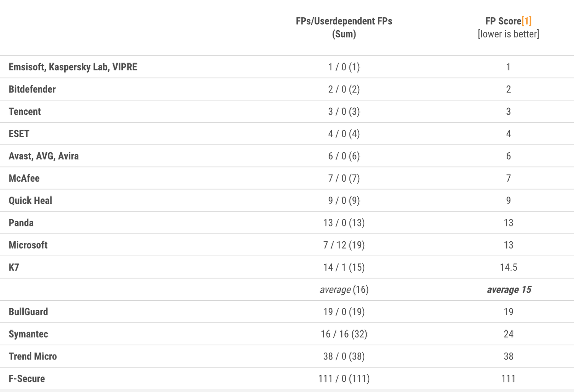Select the Quick Heal row label
This screenshot has width=574, height=392.
pos(30,200)
